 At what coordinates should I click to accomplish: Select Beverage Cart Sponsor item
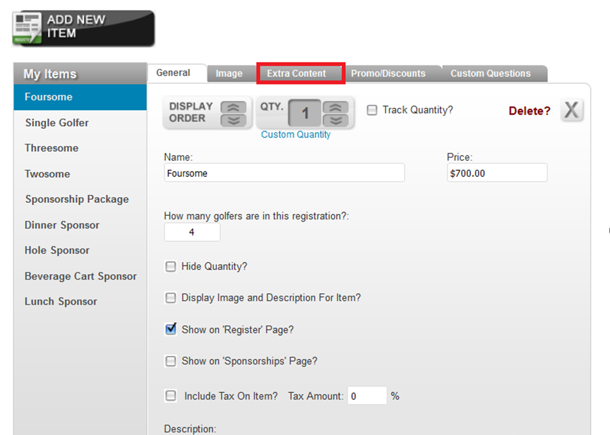click(x=80, y=276)
